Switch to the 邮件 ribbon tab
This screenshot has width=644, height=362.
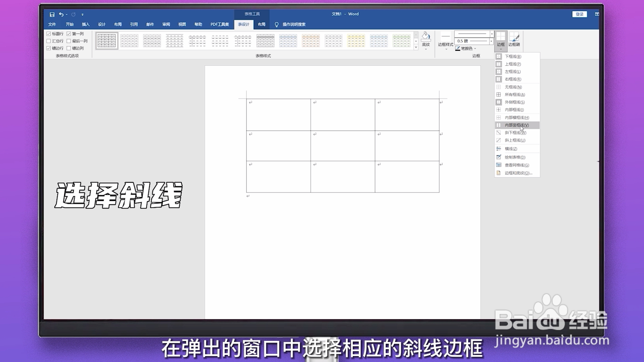pos(150,24)
